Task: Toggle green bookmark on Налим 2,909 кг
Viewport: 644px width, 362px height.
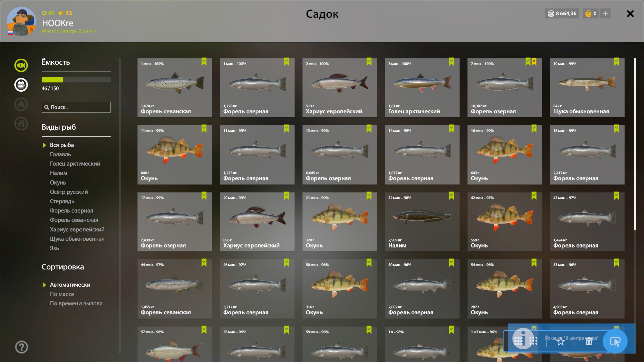Action: [451, 196]
